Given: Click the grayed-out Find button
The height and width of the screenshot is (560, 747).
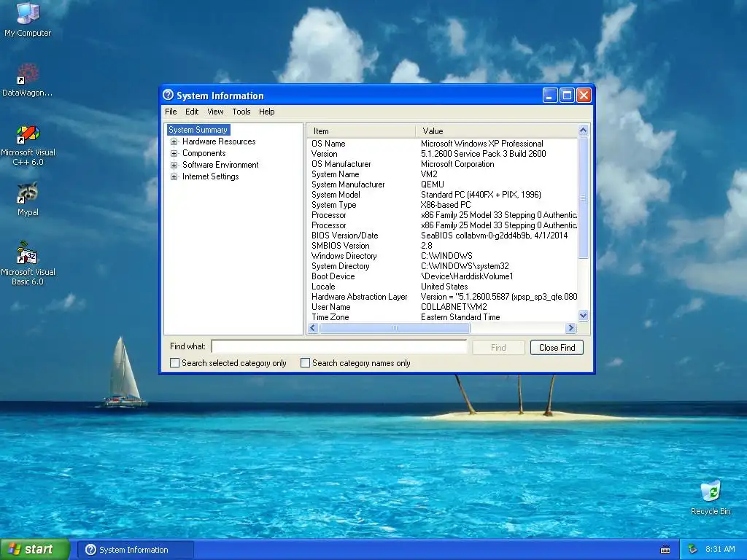Looking at the screenshot, I should tap(498, 348).
